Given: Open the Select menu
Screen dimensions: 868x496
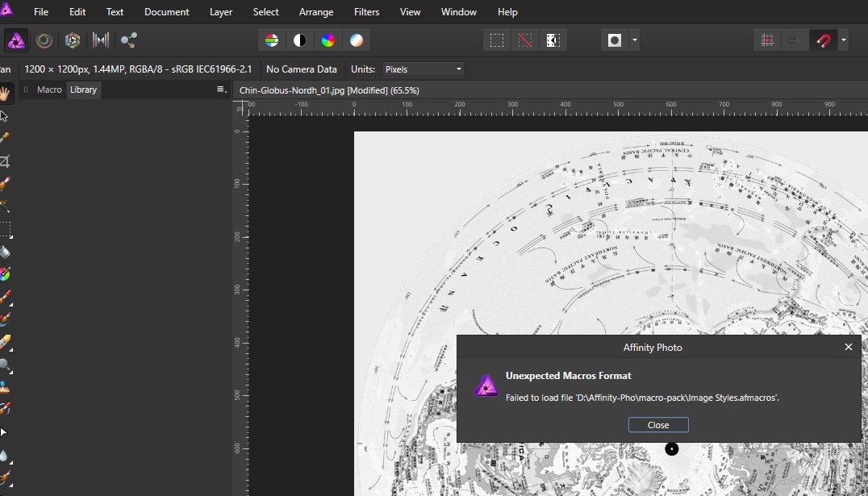Looking at the screenshot, I should (x=265, y=11).
